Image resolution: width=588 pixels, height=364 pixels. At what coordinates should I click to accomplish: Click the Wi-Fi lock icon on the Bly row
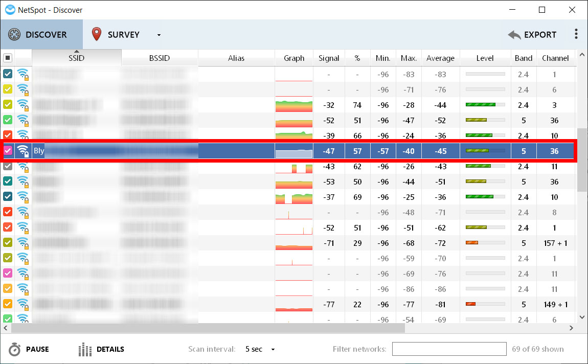click(23, 151)
